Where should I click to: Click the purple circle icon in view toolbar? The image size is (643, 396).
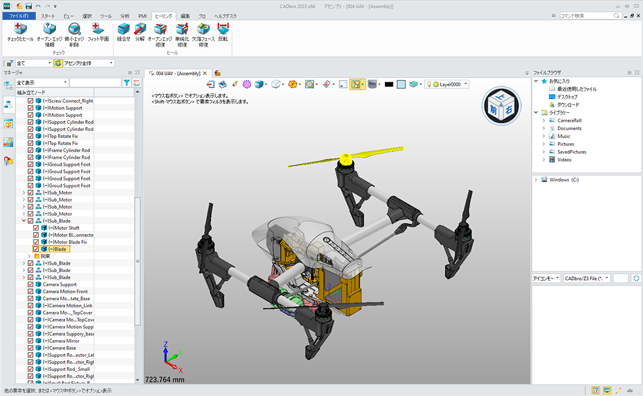[246, 84]
